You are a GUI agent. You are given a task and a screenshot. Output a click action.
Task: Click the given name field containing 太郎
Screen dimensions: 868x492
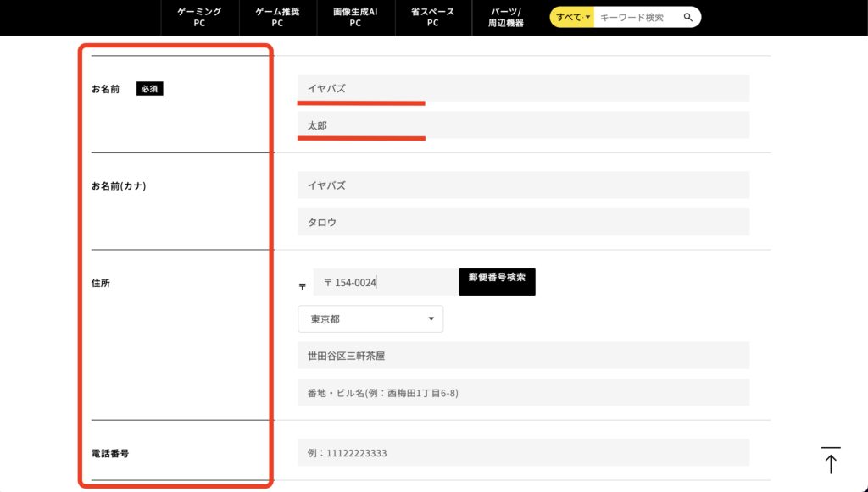524,125
